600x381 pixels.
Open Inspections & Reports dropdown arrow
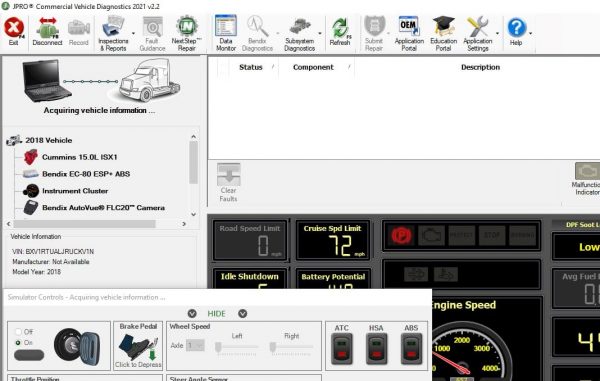[133, 34]
